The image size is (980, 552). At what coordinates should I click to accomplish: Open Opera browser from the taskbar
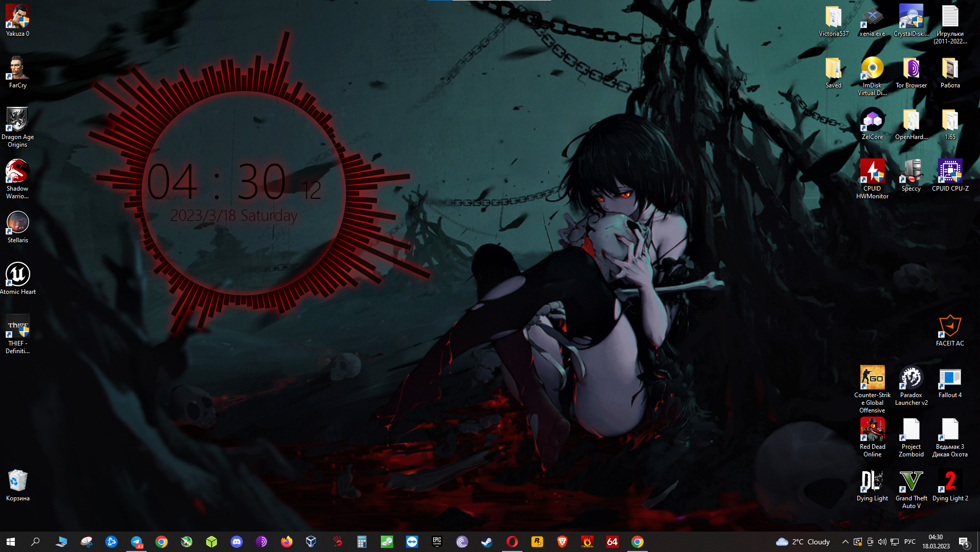click(512, 542)
